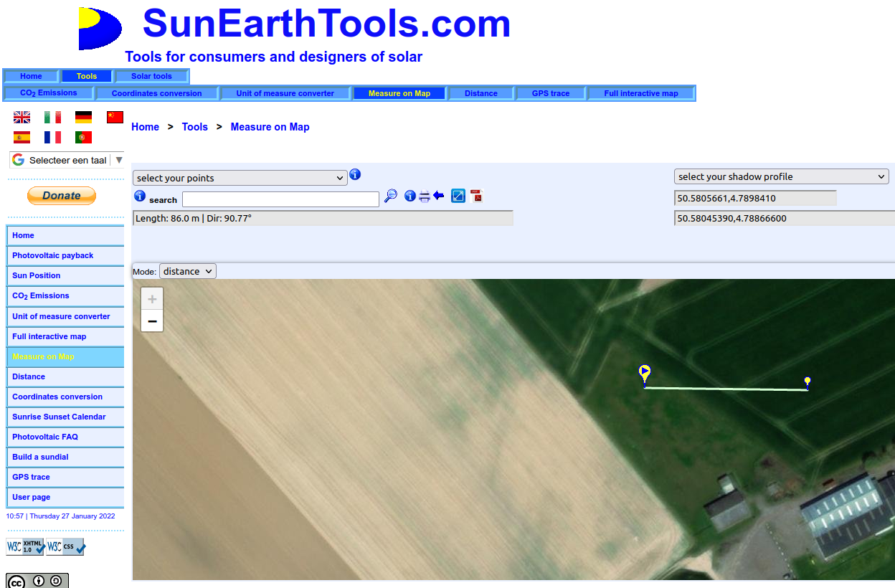Click the printer icon to print
The width and height of the screenshot is (895, 588).
pos(425,196)
